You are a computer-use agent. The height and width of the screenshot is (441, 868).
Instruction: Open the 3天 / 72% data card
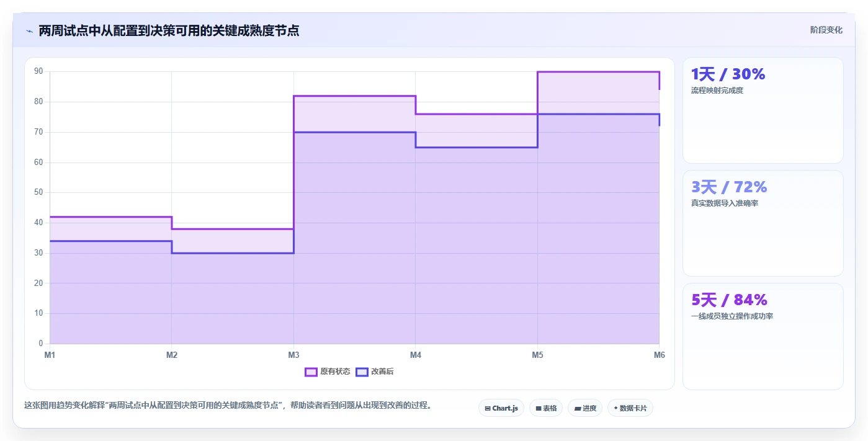click(763, 223)
